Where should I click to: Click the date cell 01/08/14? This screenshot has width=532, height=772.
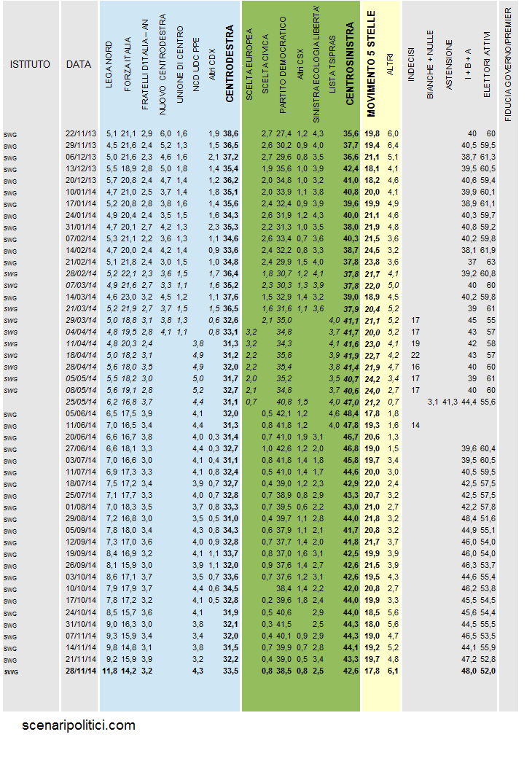pos(81,507)
